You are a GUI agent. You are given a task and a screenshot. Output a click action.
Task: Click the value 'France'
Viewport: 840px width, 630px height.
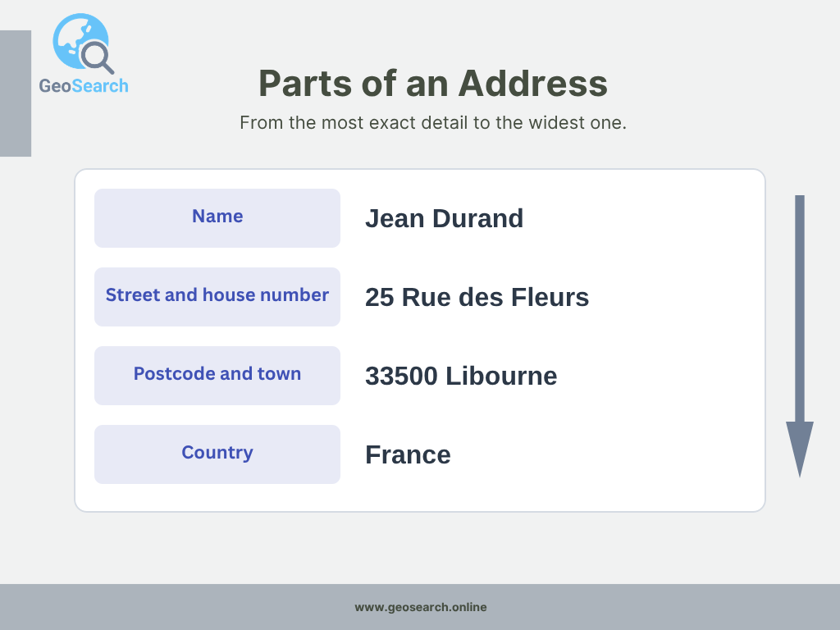(x=408, y=454)
